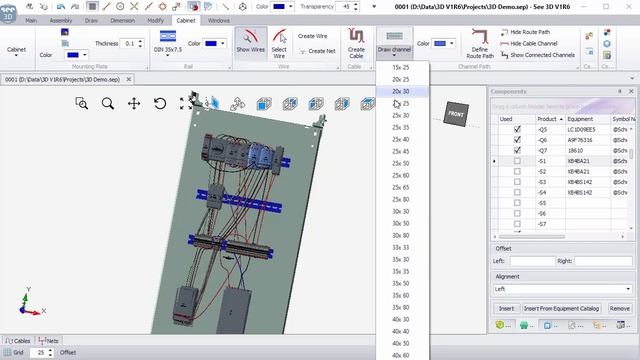Open the Channel Path color dropdown
The height and width of the screenshot is (360, 640).
[x=451, y=43]
